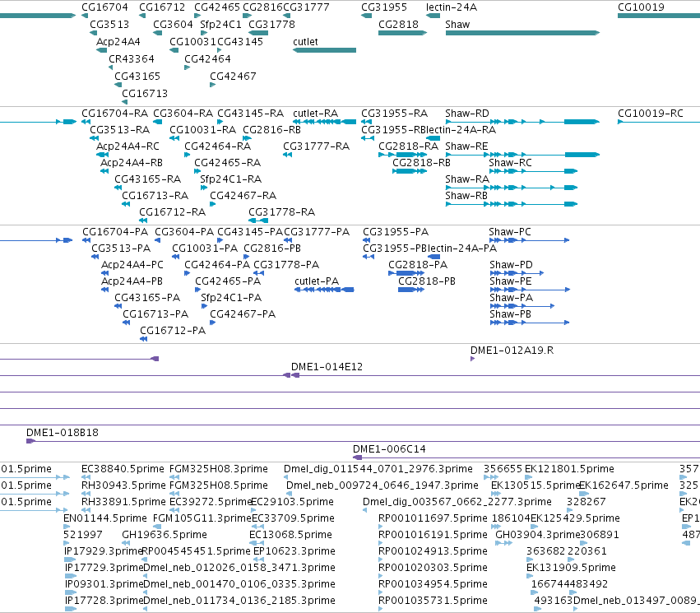
Task: Select the Shaw-RC transcript glyph
Action: (x=533, y=171)
